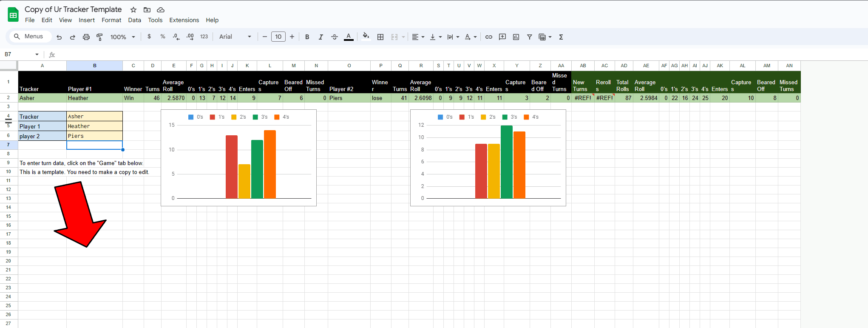Toggle bold formatting

click(307, 37)
